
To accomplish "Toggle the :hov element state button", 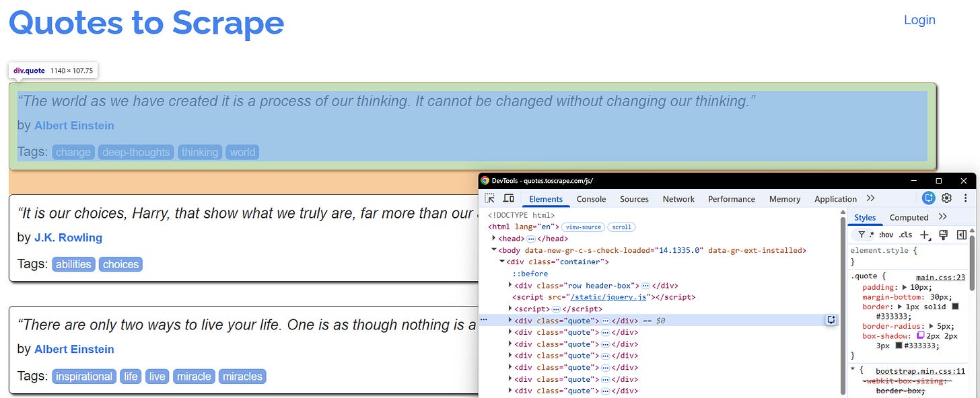I will click(x=886, y=235).
